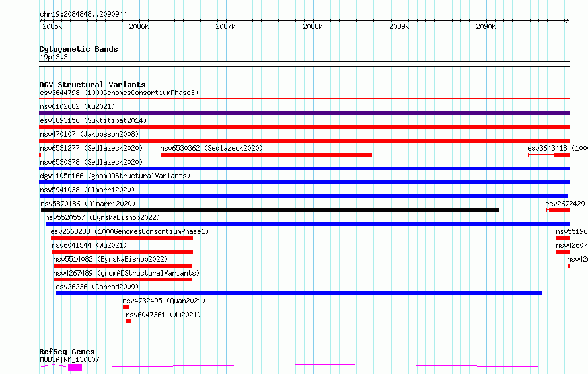Select the esv3644798 (1000GenomesConsortiumPhase3) label
This screenshot has width=588, height=374.
pos(119,93)
